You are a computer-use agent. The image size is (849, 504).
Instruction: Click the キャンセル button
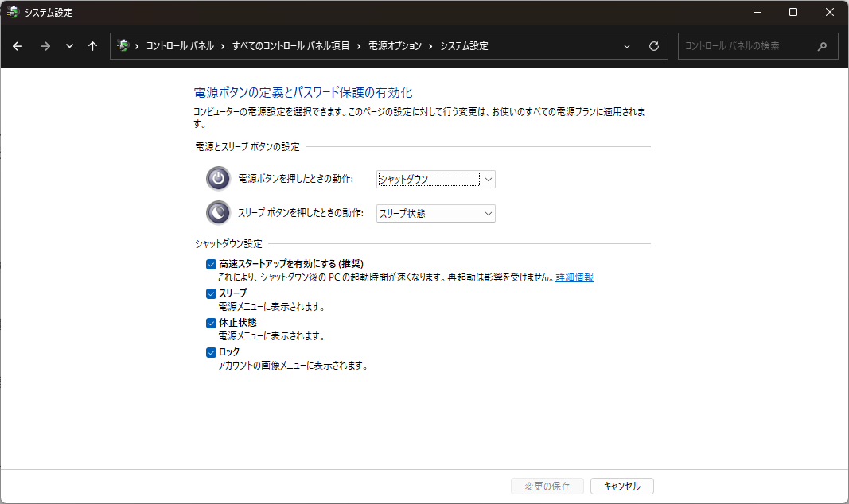click(621, 486)
